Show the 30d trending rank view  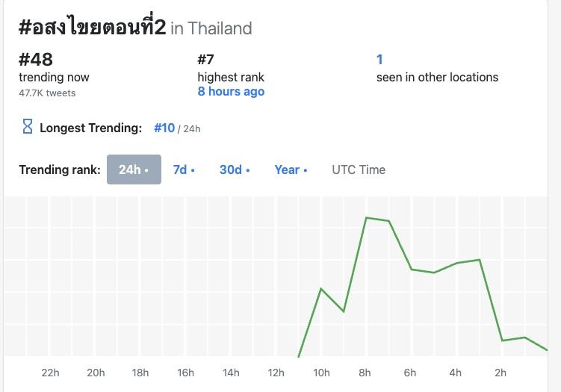click(x=235, y=169)
